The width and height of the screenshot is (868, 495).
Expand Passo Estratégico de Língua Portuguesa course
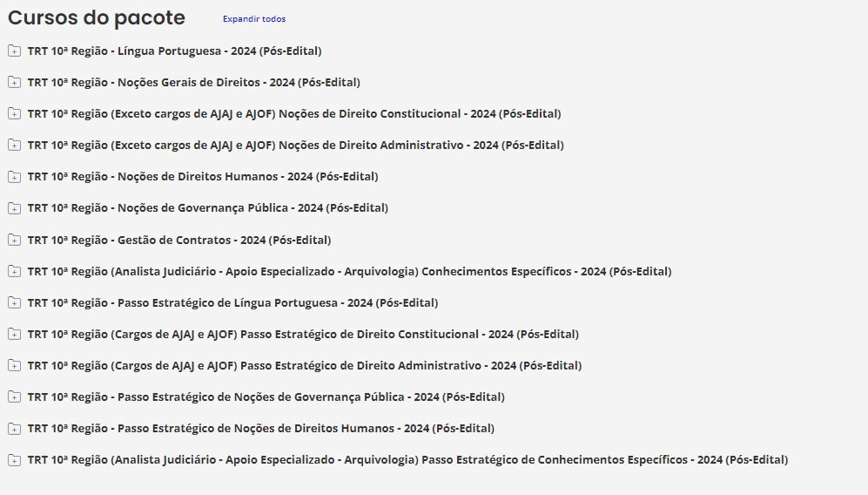point(232,303)
